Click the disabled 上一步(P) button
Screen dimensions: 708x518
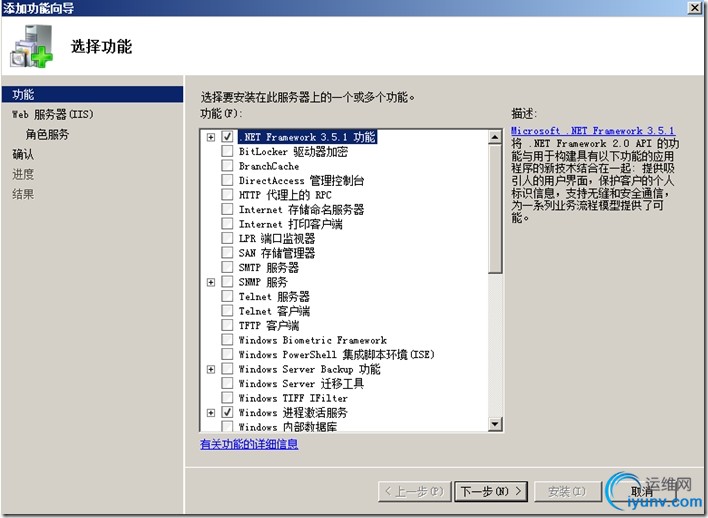point(415,491)
